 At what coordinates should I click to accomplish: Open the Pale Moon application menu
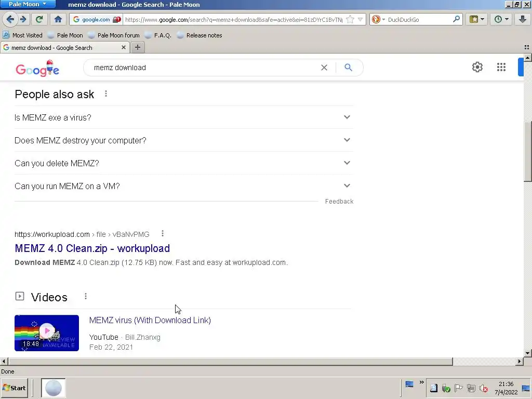tap(28, 4)
